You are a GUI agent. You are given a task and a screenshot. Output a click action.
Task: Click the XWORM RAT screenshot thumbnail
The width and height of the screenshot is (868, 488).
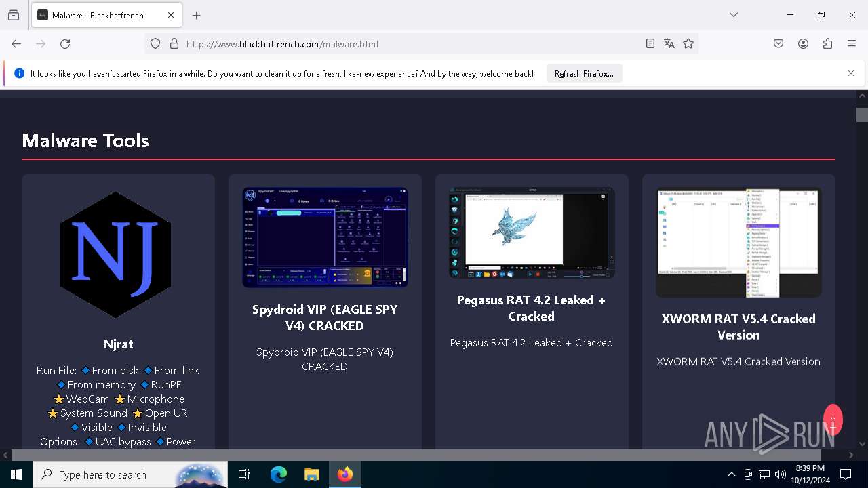pos(738,242)
